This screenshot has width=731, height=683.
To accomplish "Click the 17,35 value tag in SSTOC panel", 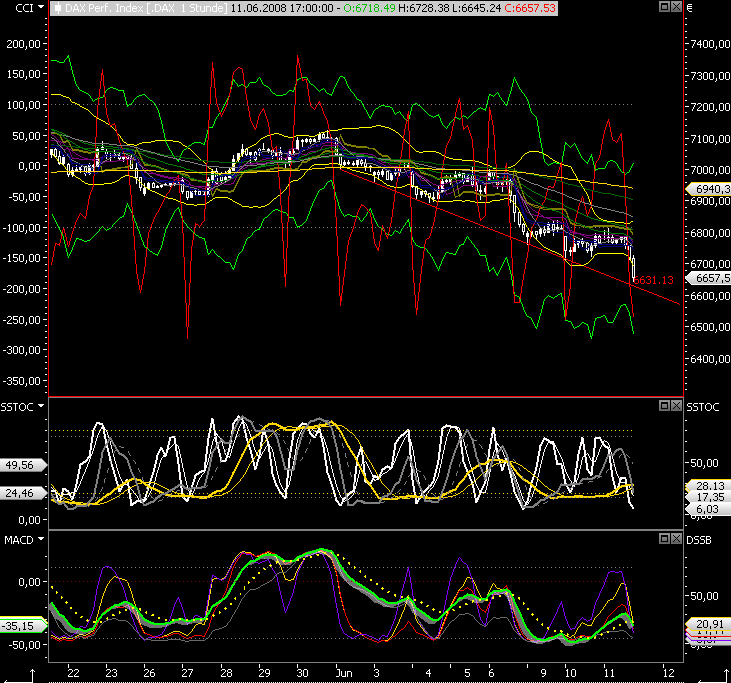I will coord(708,497).
